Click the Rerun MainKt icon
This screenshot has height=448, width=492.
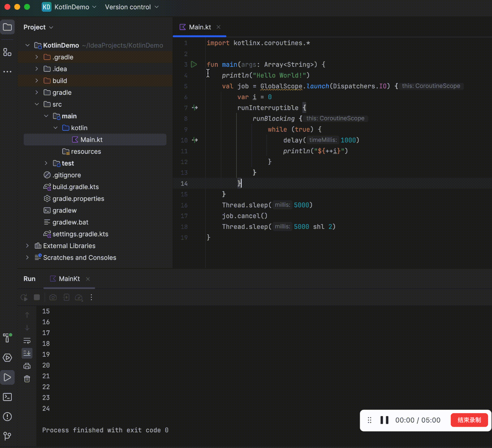pyautogui.click(x=24, y=297)
